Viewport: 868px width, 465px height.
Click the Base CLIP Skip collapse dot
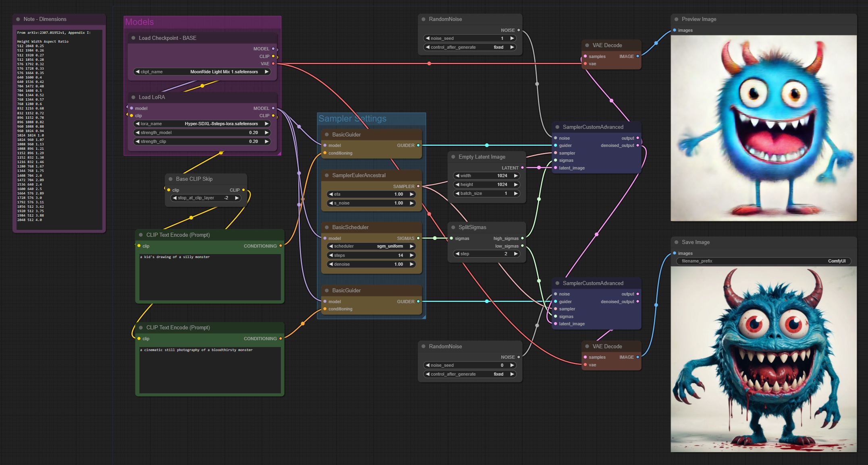click(170, 179)
